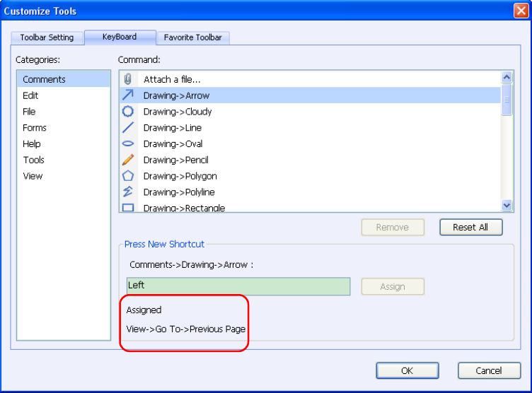Click the Polyline drawing icon
532x393 pixels.
[x=127, y=192]
